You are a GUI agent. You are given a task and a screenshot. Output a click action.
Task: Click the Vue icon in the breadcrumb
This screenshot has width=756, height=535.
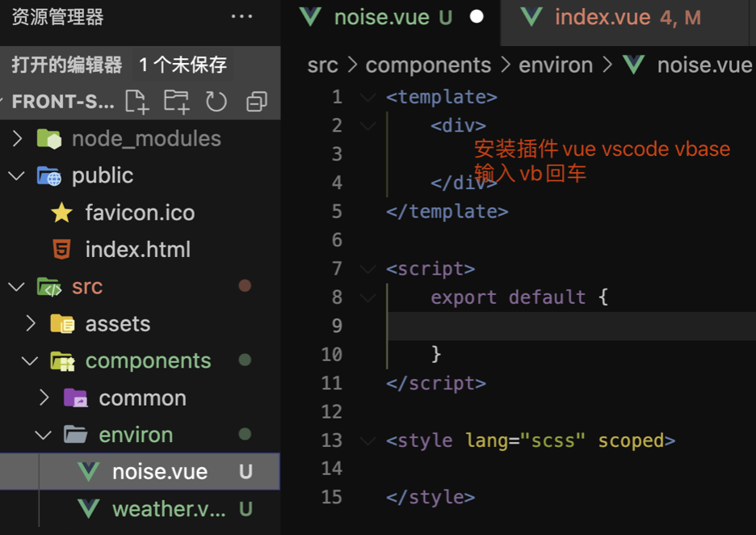coord(633,65)
